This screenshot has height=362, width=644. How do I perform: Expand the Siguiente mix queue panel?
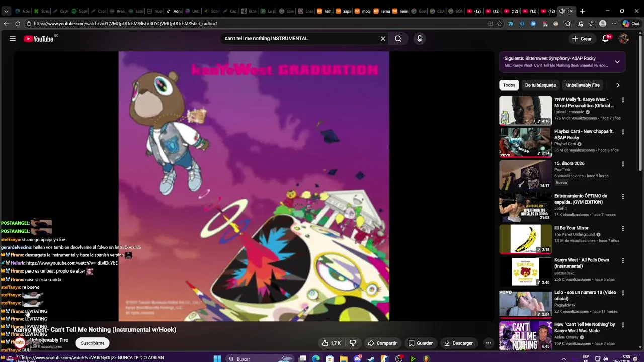pos(617,62)
